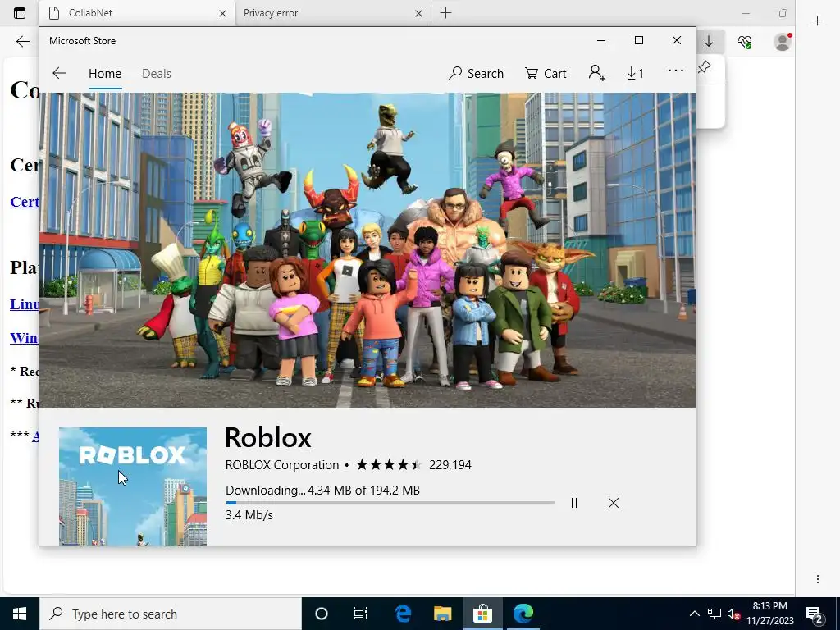Click ROBLOX Corporation publisher link
This screenshot has width=840, height=630.
tap(282, 465)
